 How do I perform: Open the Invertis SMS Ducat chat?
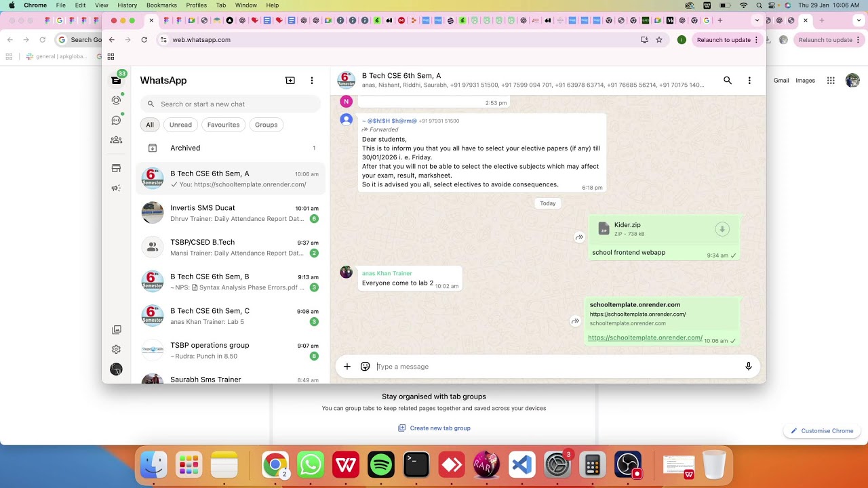[x=231, y=213]
